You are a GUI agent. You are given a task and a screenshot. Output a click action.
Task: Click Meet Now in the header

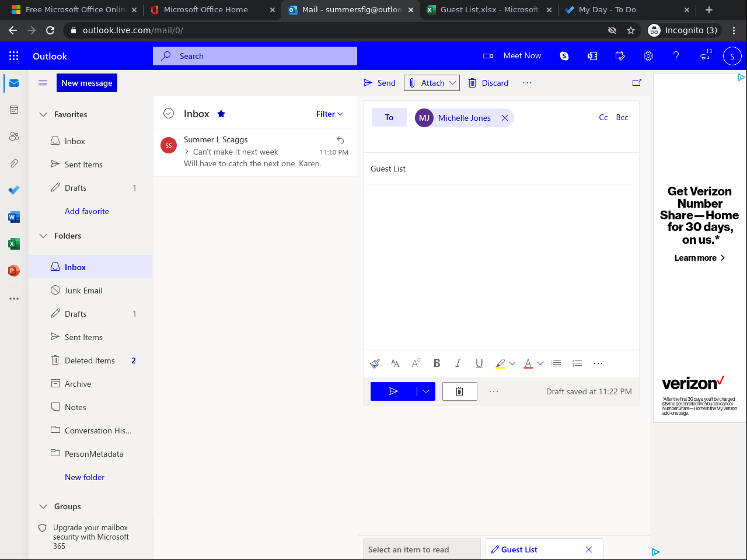point(512,56)
